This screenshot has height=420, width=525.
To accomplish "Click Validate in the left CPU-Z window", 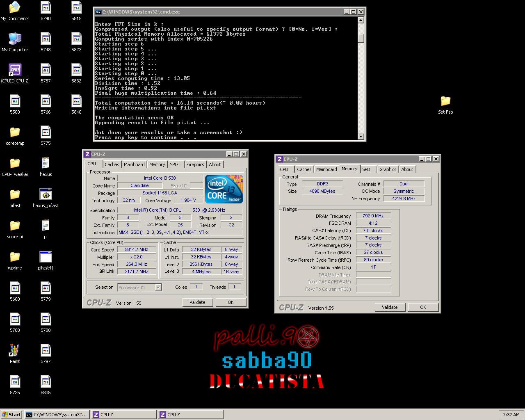I will pos(197,302).
